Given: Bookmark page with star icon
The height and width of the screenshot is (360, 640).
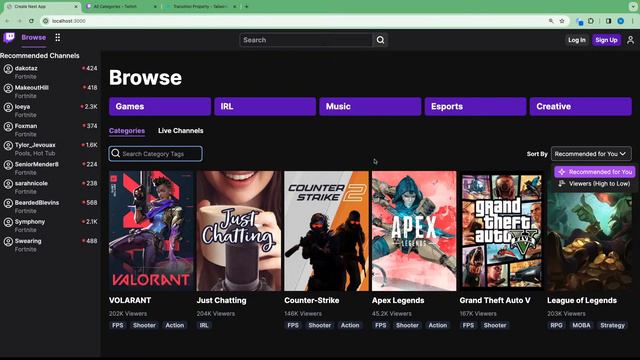Looking at the screenshot, I should (562, 21).
